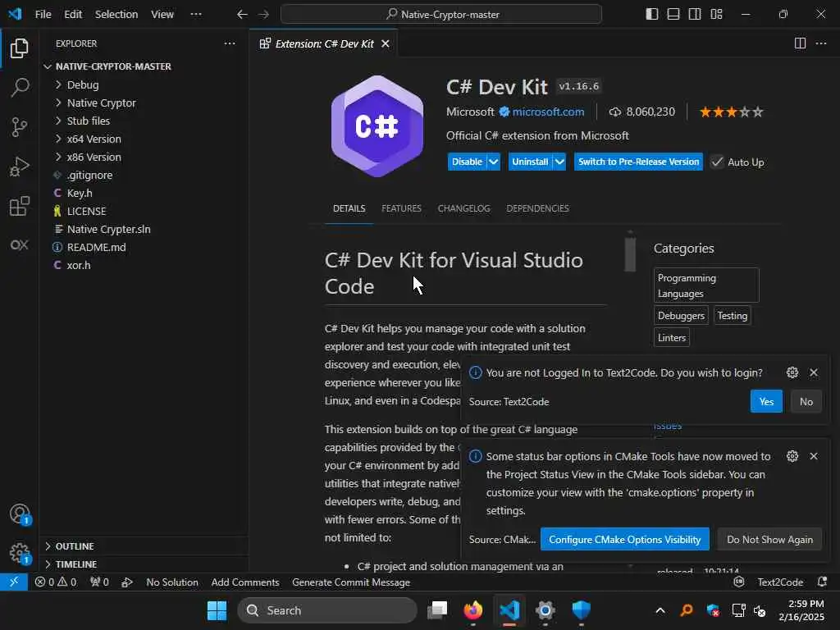Click the Native-Cryptor-master command center search
Image resolution: width=840 pixels, height=630 pixels.
click(x=441, y=15)
